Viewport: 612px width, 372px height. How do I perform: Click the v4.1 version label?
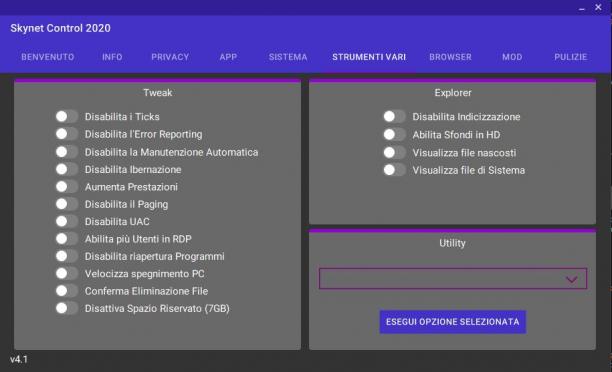pos(19,360)
